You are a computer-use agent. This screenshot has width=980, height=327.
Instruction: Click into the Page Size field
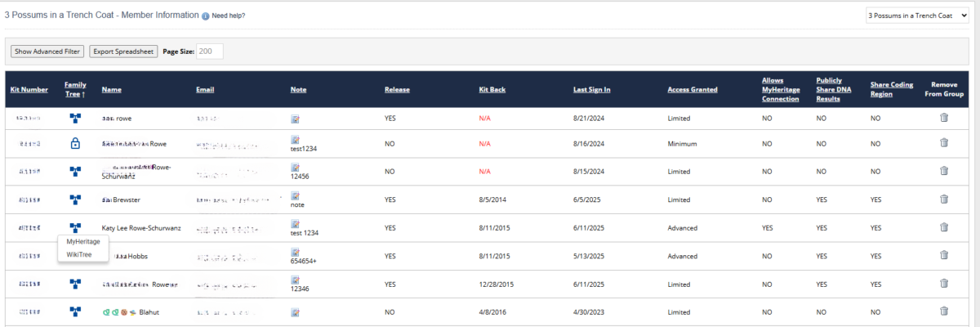tap(210, 52)
